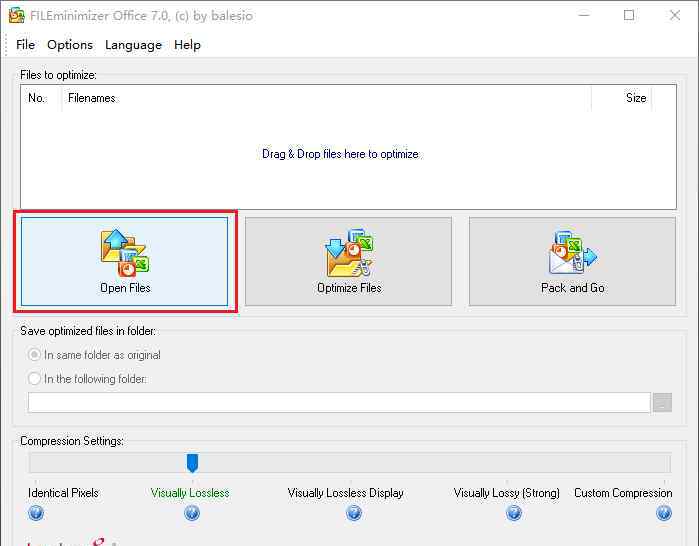Viewport: 699px width, 546px height.
Task: Open the File menu
Action: 25,45
